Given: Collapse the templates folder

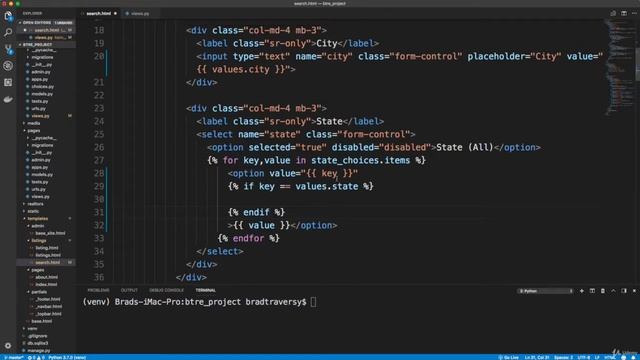Looking at the screenshot, I should (x=38, y=218).
